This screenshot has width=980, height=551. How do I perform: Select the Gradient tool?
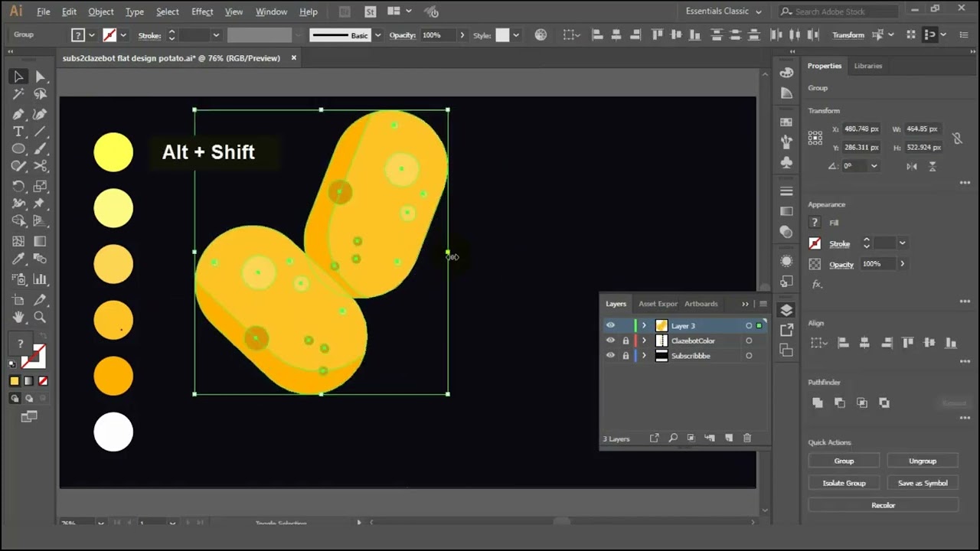pos(40,241)
